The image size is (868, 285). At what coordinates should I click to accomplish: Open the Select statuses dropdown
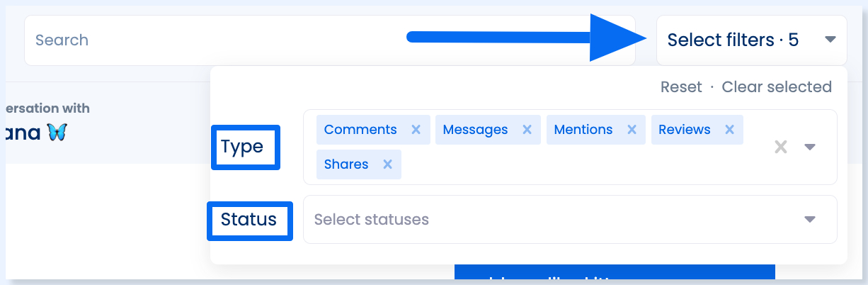point(570,220)
